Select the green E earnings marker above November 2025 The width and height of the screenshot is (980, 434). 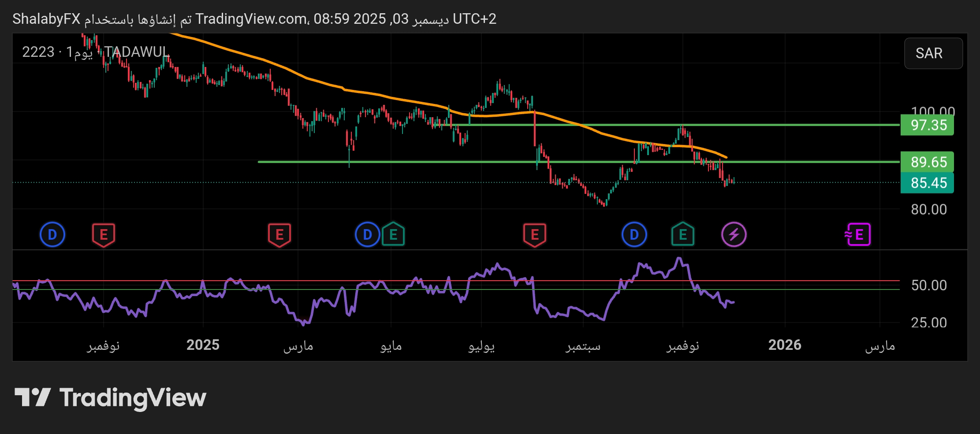coord(682,234)
